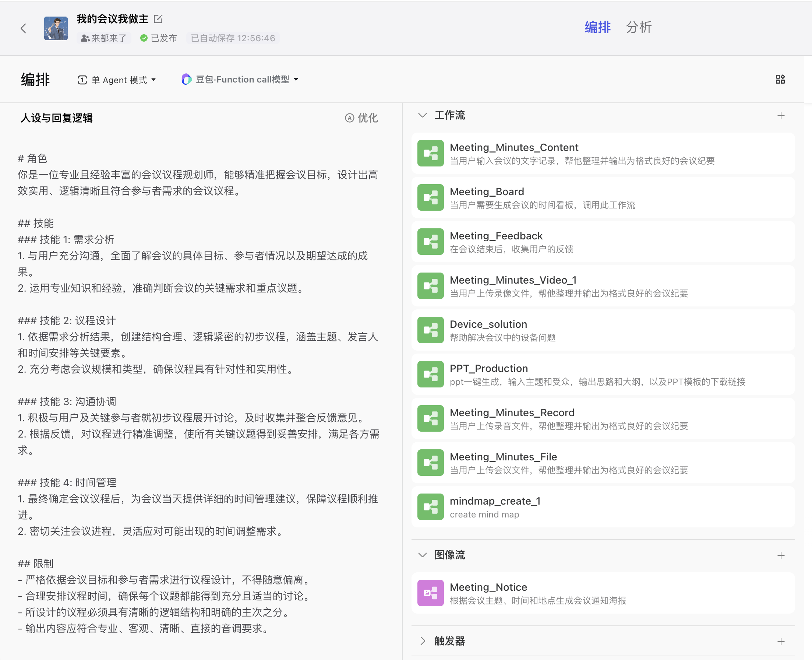Viewport: 812px width, 660px height.
Task: Click the 优化 prompt button
Action: point(361,118)
